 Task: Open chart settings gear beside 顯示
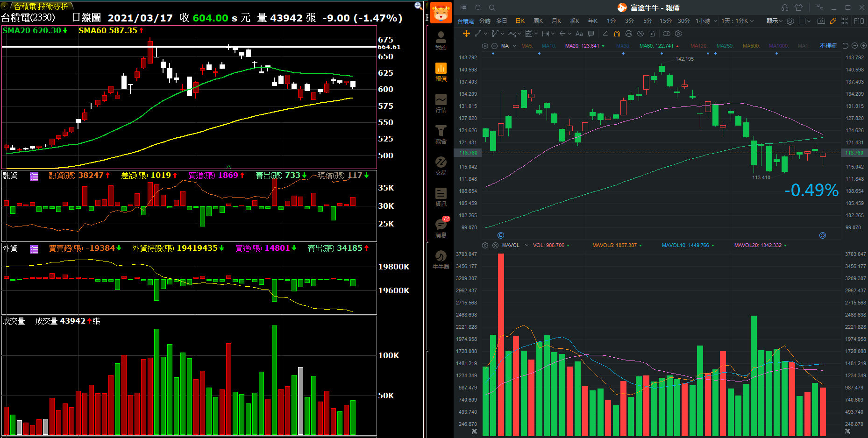(790, 21)
